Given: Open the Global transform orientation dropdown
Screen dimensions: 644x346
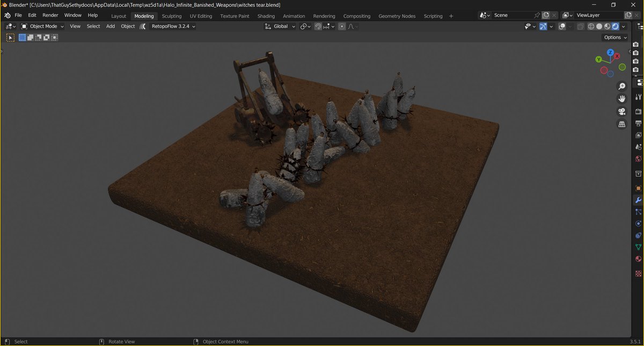Looking at the screenshot, I should coord(280,26).
